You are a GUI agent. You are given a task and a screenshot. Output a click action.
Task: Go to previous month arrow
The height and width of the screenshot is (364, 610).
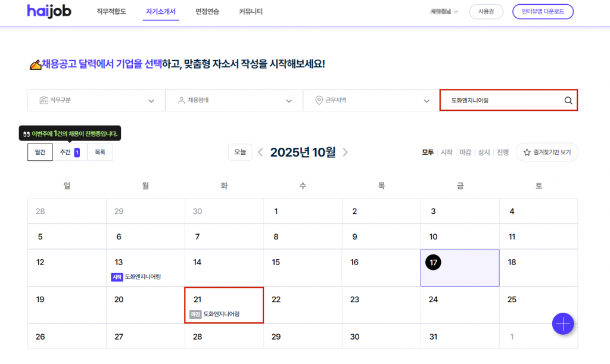pos(260,153)
